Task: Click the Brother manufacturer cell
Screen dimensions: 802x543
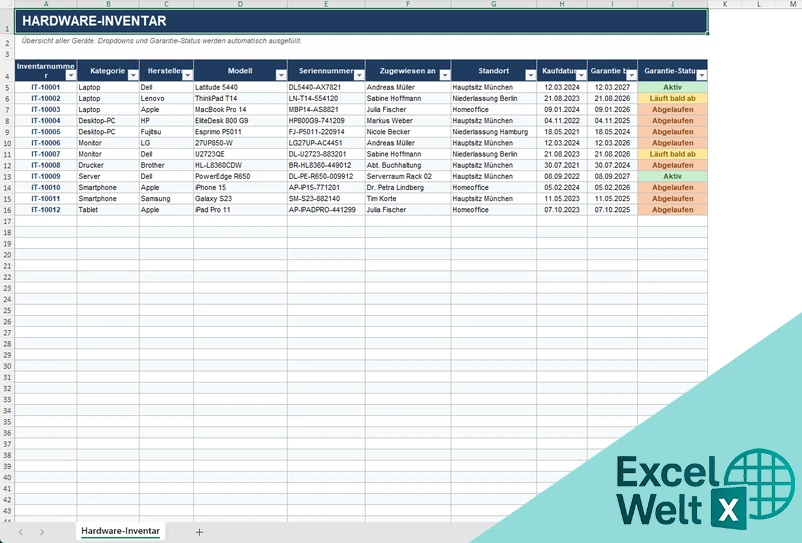Action: [166, 165]
